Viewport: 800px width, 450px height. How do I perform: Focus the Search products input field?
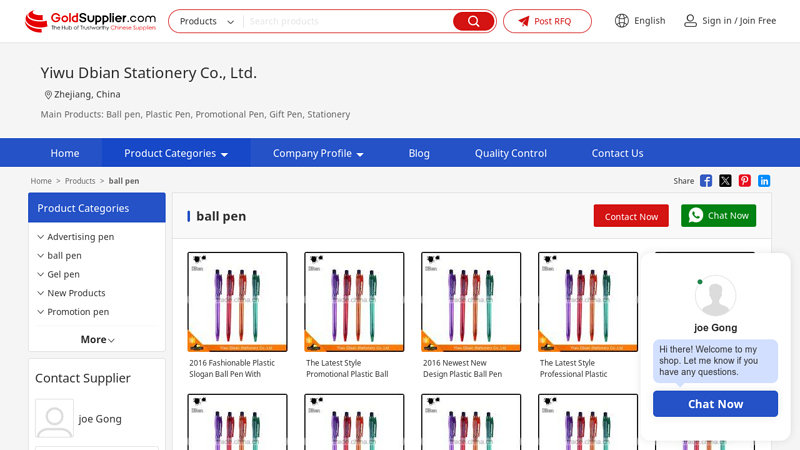coord(348,21)
